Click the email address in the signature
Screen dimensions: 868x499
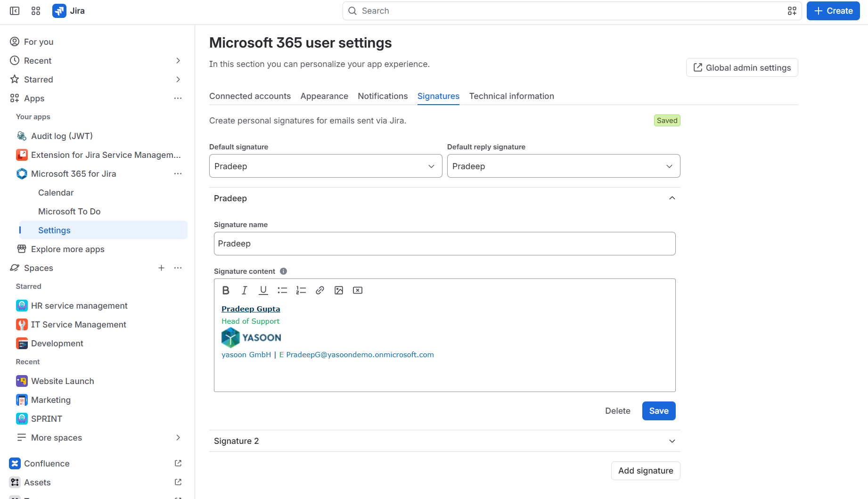click(360, 355)
